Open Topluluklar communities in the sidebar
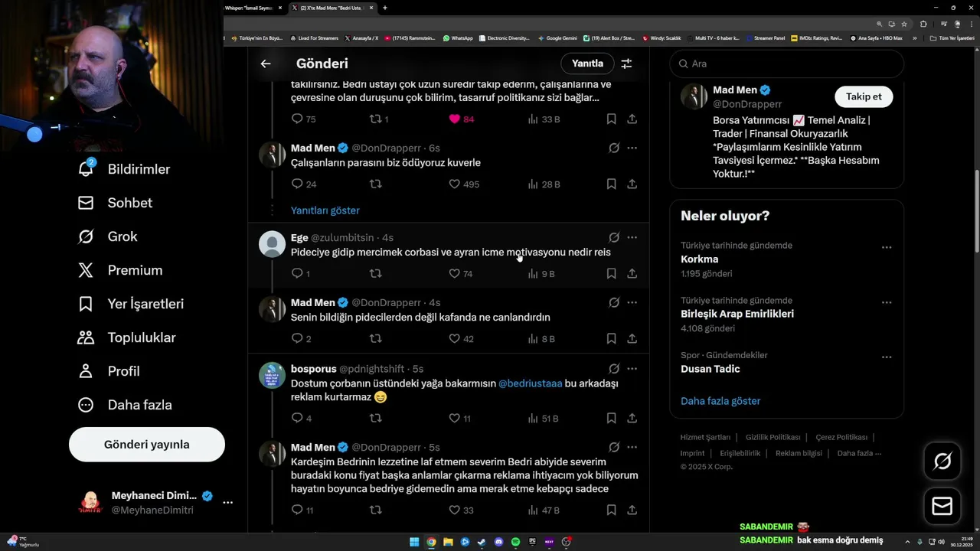 pos(127,337)
